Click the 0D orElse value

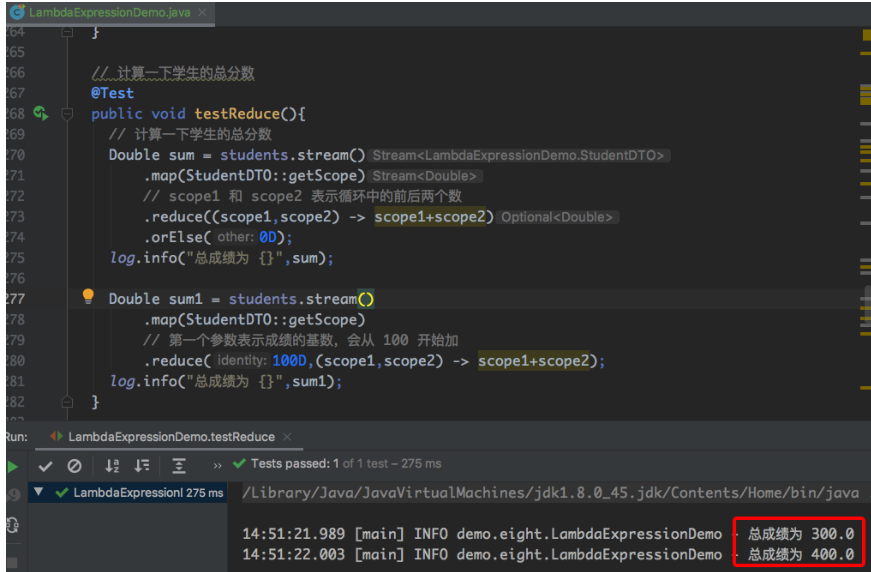(268, 238)
